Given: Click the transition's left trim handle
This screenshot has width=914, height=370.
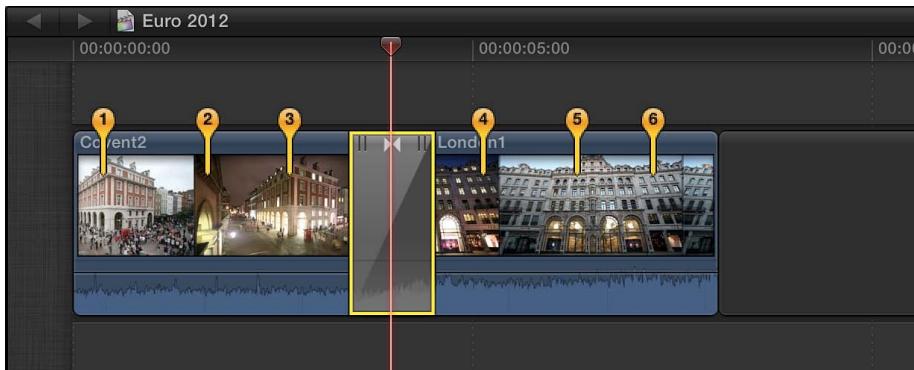Looking at the screenshot, I should [x=362, y=143].
